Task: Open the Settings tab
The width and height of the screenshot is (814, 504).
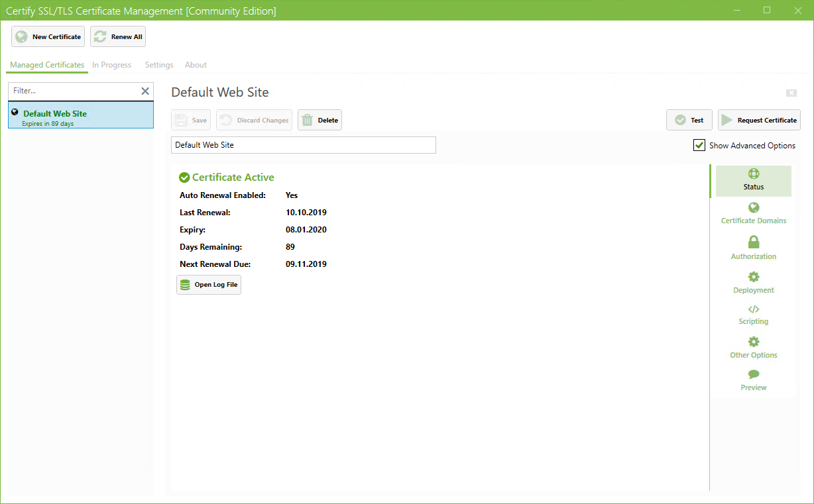Action: (159, 65)
